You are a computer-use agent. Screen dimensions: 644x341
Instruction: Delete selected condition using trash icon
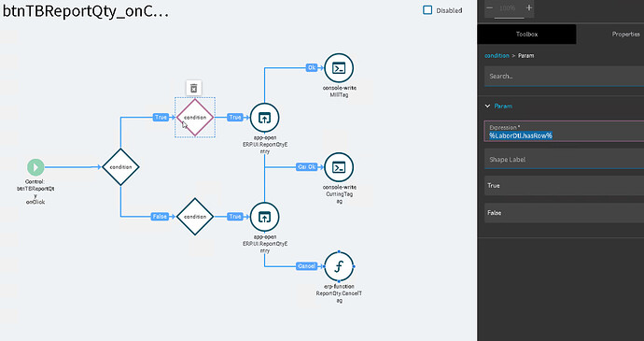[x=194, y=88]
